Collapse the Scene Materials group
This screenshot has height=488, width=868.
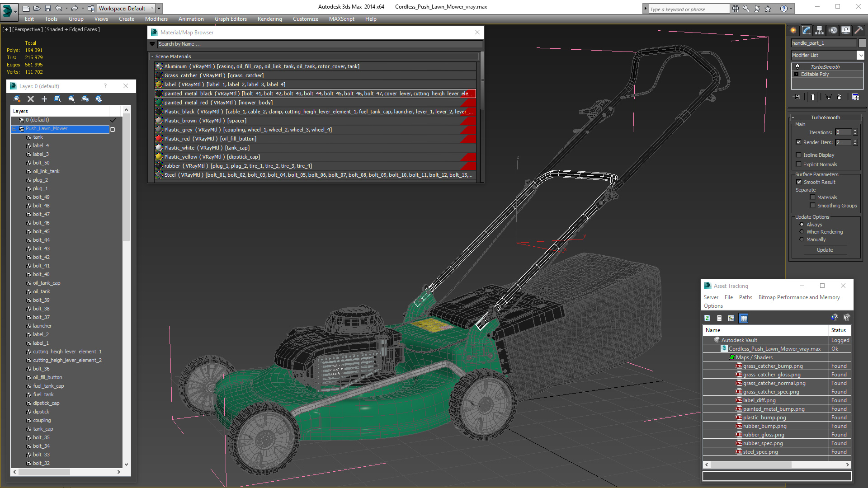click(x=152, y=56)
